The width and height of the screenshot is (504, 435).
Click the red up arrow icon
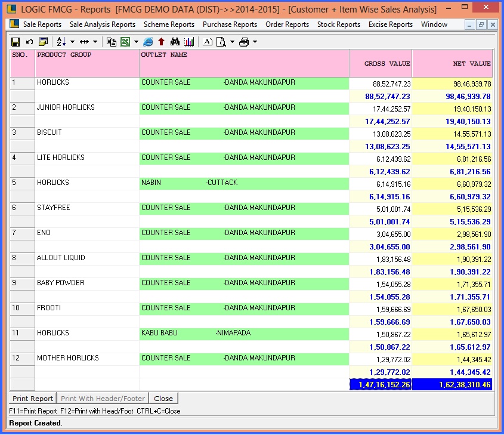[x=162, y=42]
